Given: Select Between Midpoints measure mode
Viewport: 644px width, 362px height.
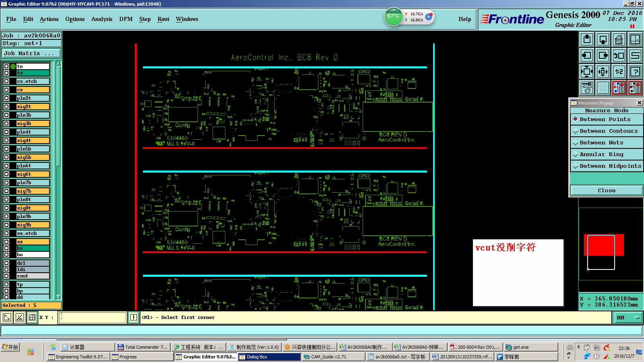Looking at the screenshot, I should coord(607,166).
